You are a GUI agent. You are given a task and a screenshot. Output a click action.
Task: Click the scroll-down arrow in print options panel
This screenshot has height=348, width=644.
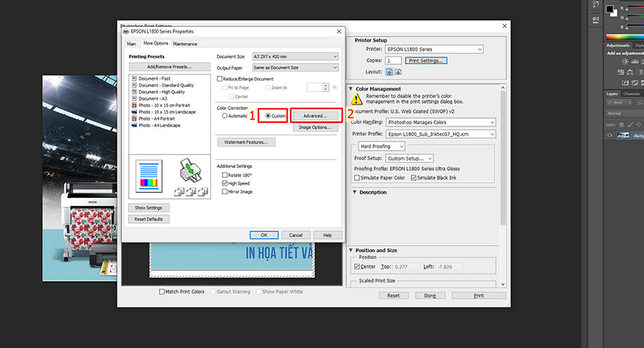(503, 284)
